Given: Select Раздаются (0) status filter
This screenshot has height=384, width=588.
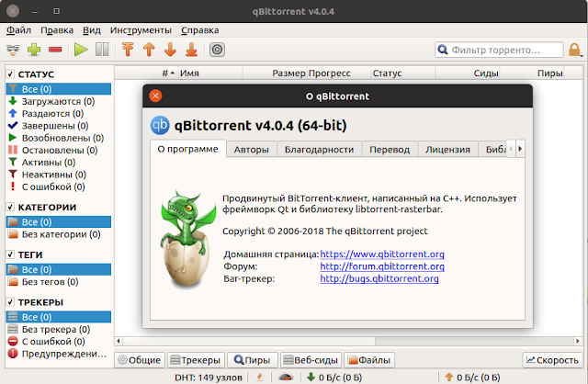Looking at the screenshot, I should click(x=59, y=113).
